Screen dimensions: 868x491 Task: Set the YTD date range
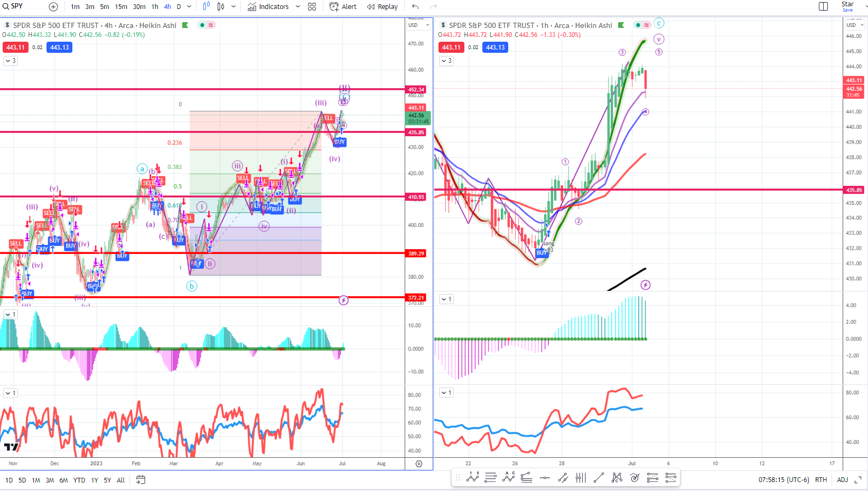point(79,480)
